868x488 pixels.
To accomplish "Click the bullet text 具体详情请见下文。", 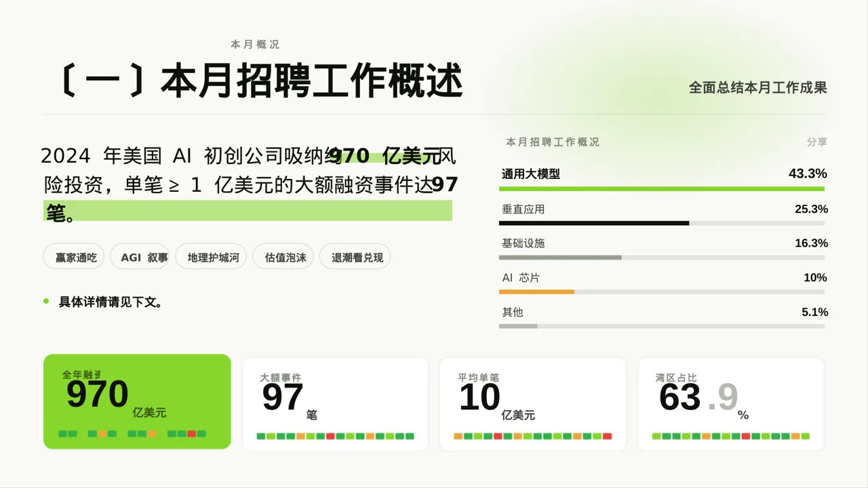I will click(111, 302).
